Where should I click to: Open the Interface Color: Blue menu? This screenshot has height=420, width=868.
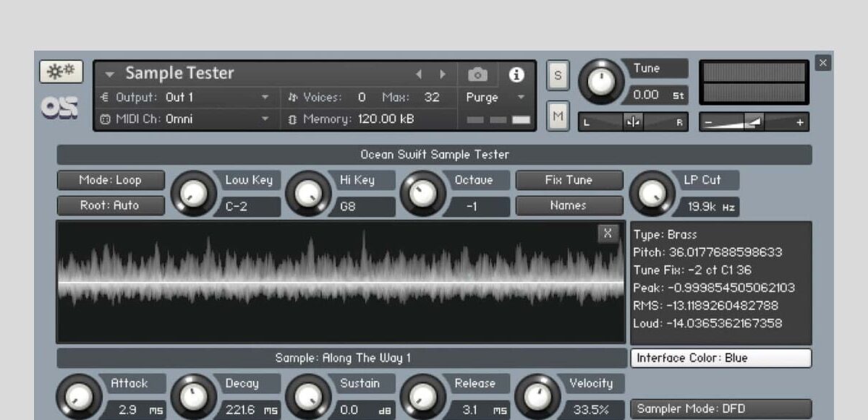[720, 358]
